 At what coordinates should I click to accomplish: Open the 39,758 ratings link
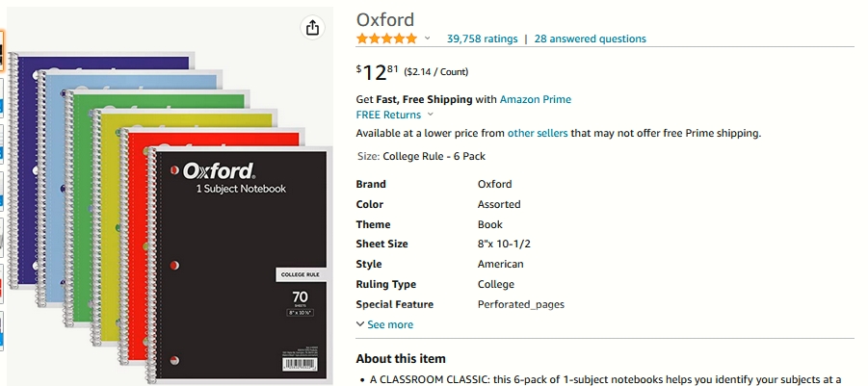(x=482, y=39)
